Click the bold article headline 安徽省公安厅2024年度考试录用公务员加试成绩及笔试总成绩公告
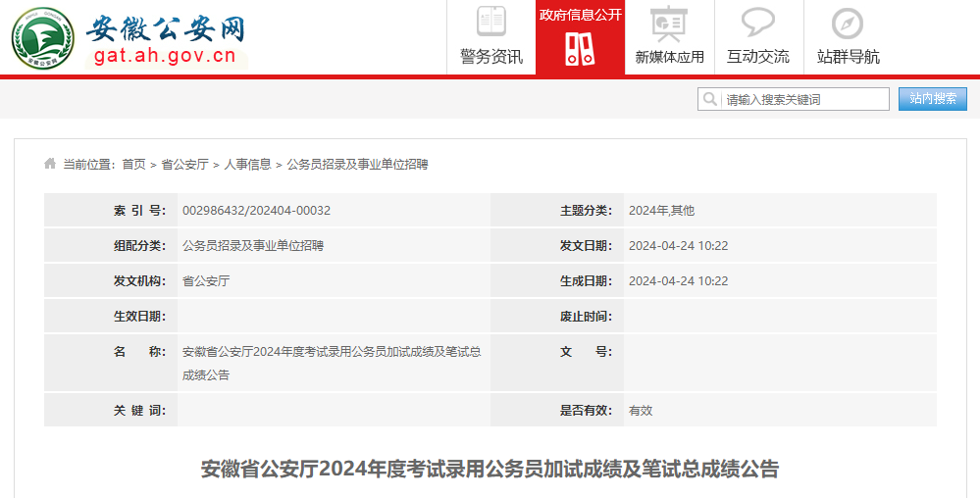Image resolution: width=980 pixels, height=498 pixels. (x=490, y=469)
